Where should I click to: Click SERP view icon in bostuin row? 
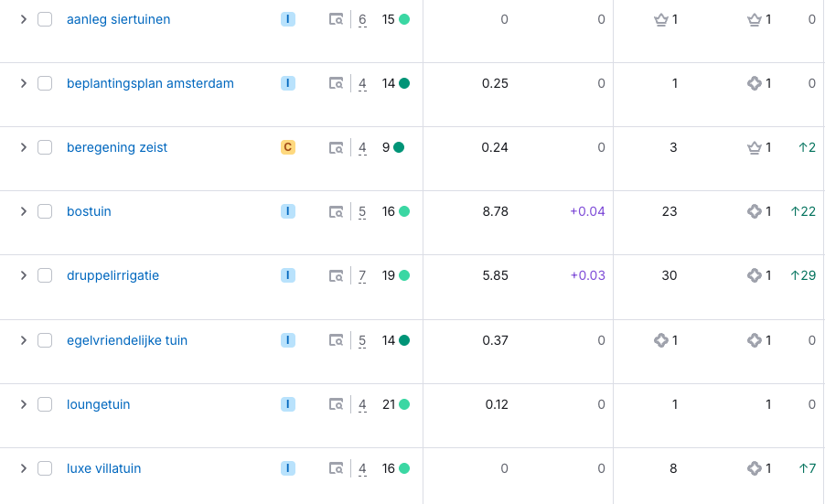click(x=337, y=211)
